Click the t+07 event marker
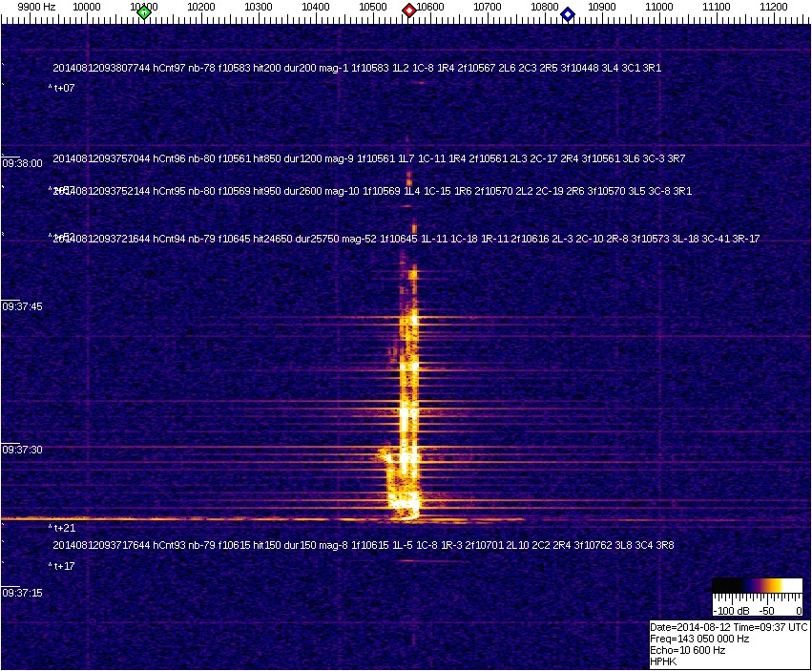This screenshot has height=671, width=812. pyautogui.click(x=63, y=88)
